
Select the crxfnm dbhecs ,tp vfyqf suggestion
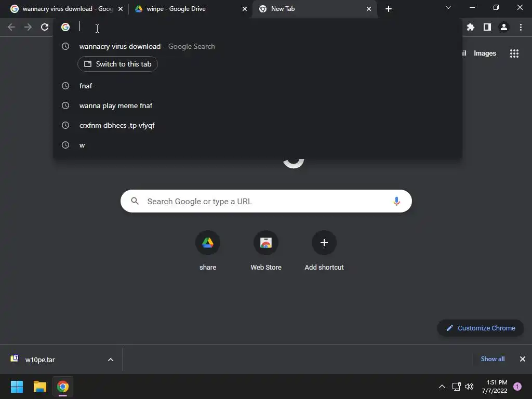(x=258, y=125)
